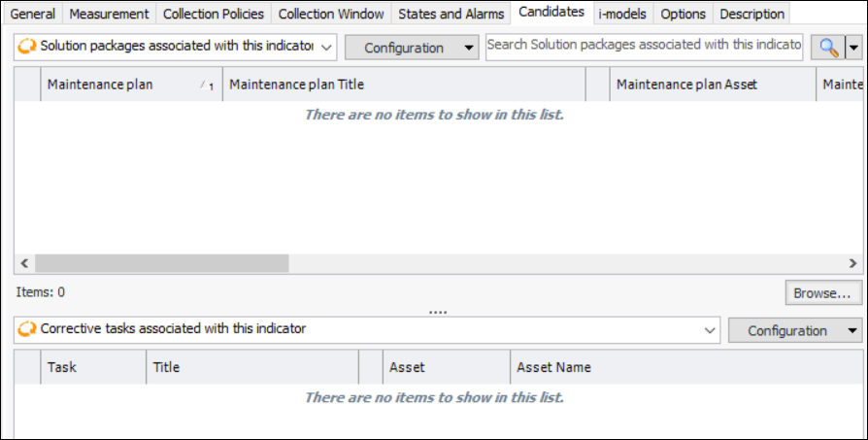Click the Browse... button
The image size is (868, 440).
pos(821,292)
